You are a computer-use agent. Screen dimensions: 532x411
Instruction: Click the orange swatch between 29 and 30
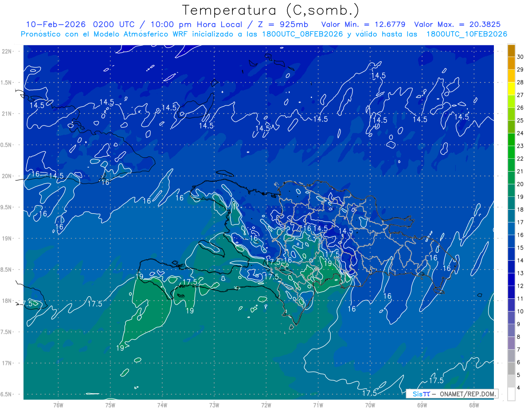point(511,63)
